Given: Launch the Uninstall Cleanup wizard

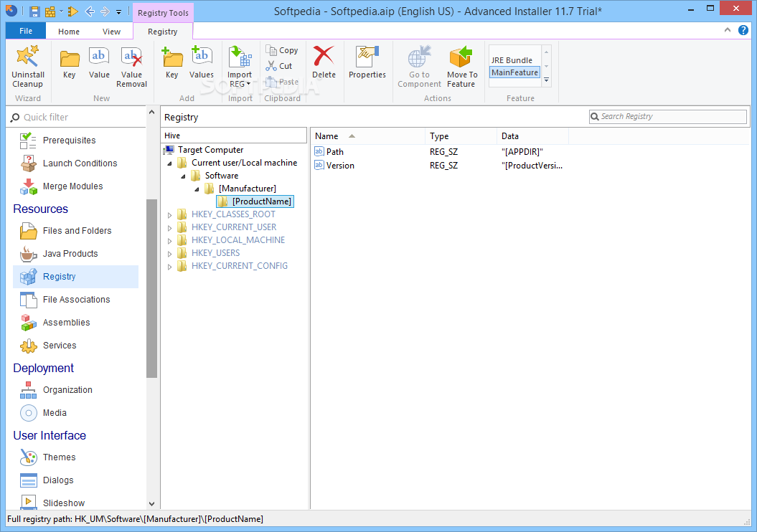Looking at the screenshot, I should point(28,67).
